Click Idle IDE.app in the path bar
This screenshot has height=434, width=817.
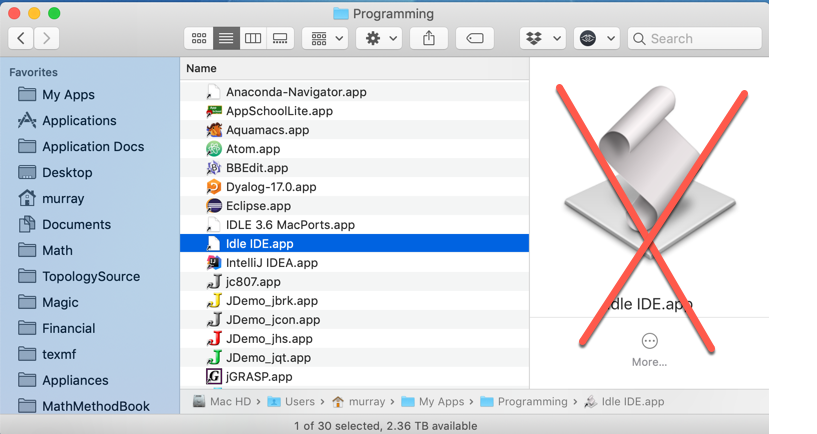pos(625,402)
